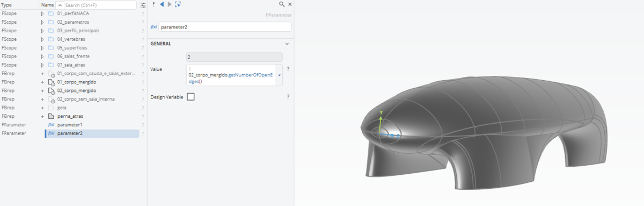Open search with magnifier icon
Image resolution: width=644 pixels, height=206 pixels.
click(x=282, y=4)
